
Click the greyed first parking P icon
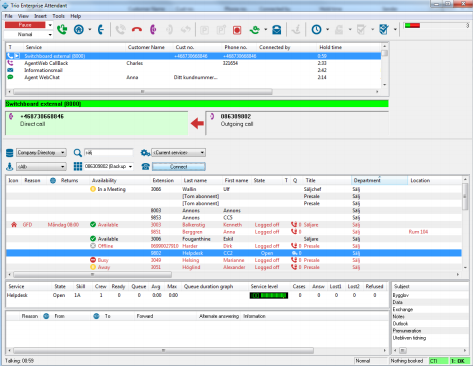[x=204, y=30]
